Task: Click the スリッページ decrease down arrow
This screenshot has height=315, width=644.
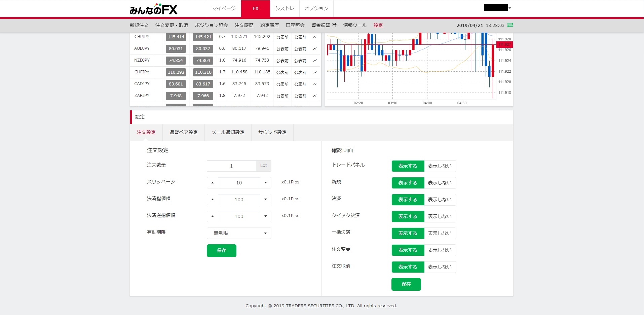Action: coord(265,183)
